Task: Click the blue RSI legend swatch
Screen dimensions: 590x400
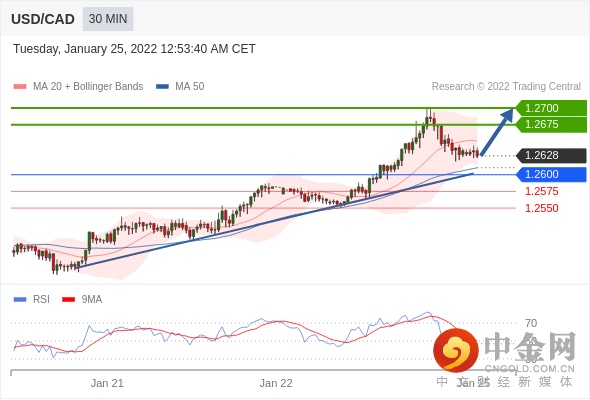Action: (x=20, y=300)
